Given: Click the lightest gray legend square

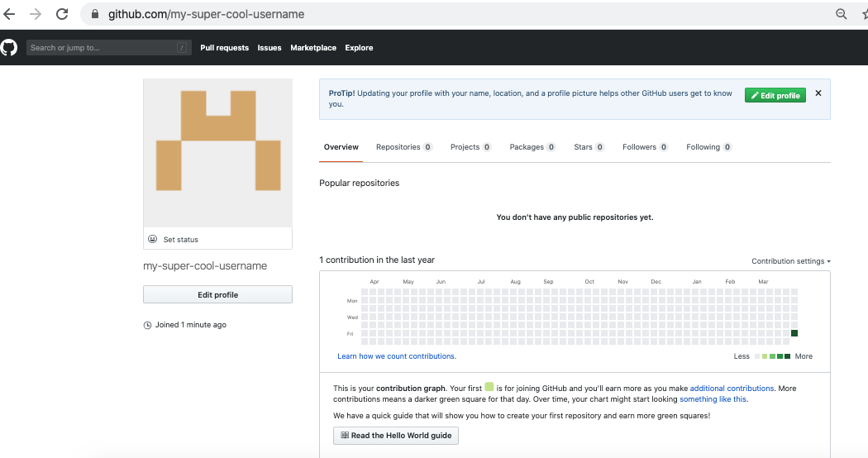Looking at the screenshot, I should (757, 356).
